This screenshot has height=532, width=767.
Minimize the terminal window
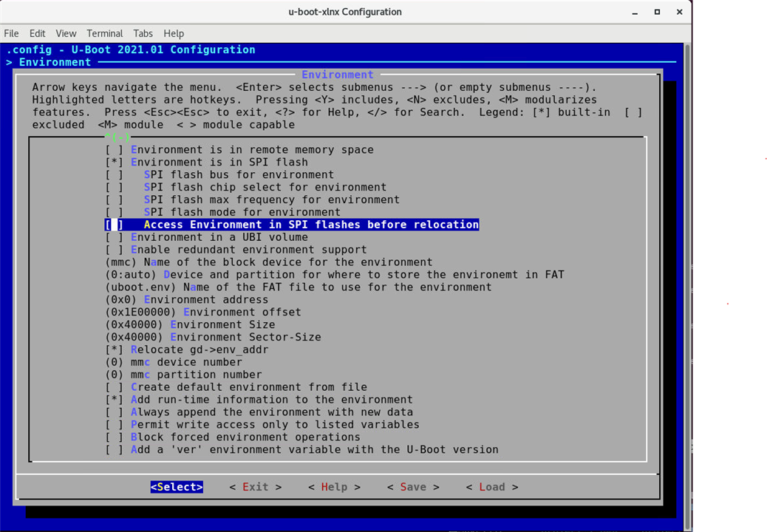click(635, 12)
